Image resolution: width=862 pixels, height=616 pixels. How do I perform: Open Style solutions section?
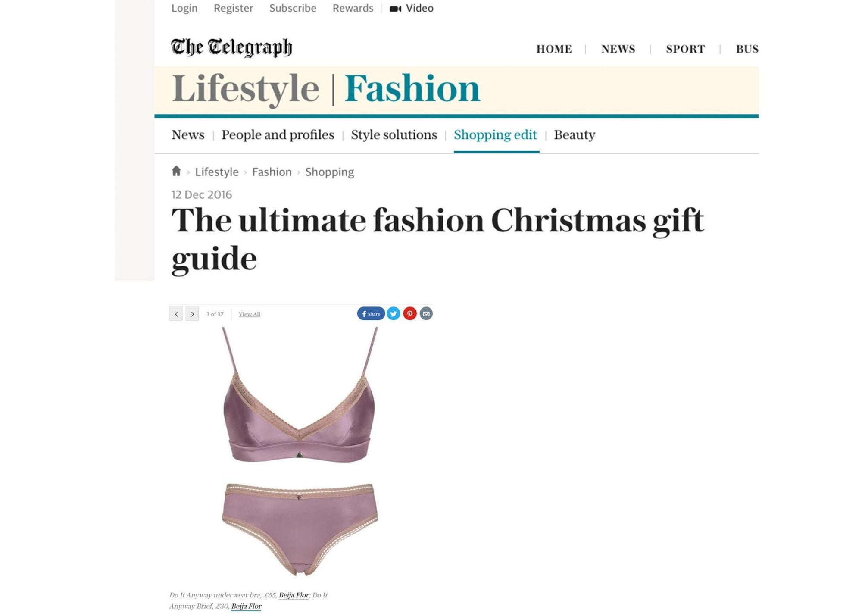[x=394, y=134]
